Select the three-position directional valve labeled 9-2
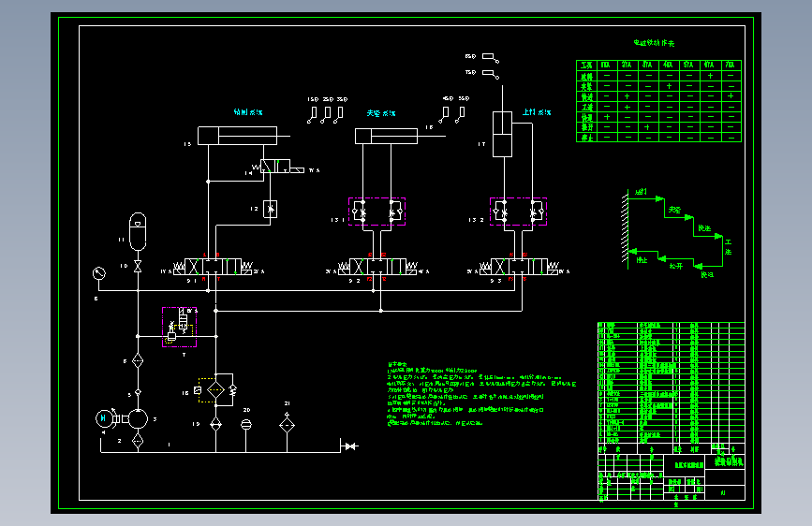This screenshot has height=526, width=812. [x=377, y=267]
